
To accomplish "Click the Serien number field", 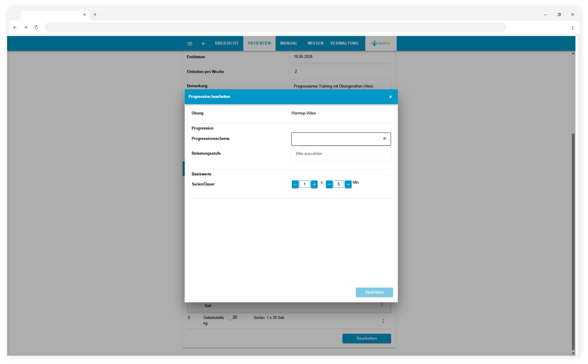I will 304,184.
